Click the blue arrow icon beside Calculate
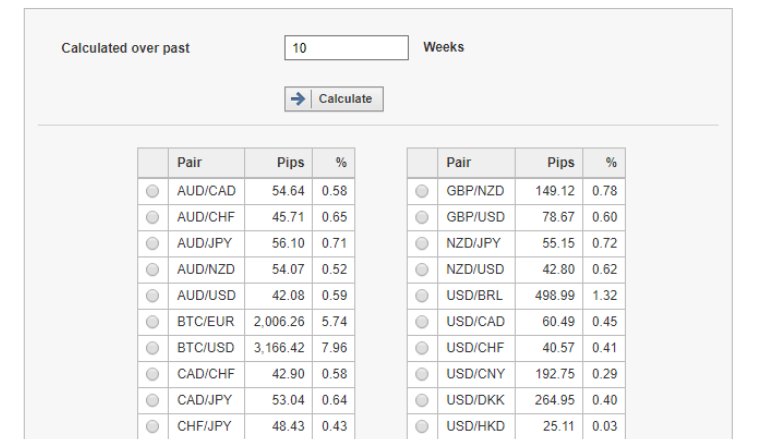Viewport: 762px width, 445px height. [x=297, y=99]
